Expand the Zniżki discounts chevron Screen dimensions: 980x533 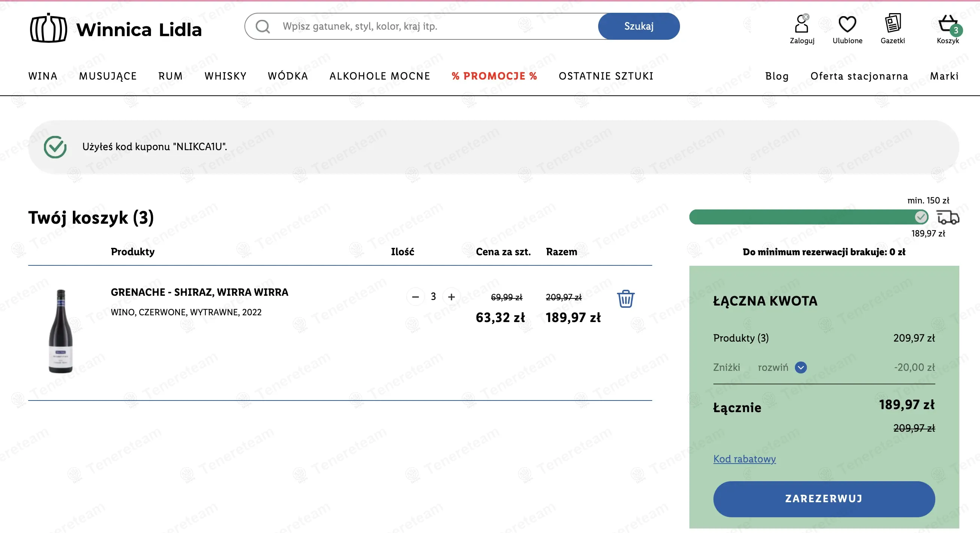[x=801, y=367]
